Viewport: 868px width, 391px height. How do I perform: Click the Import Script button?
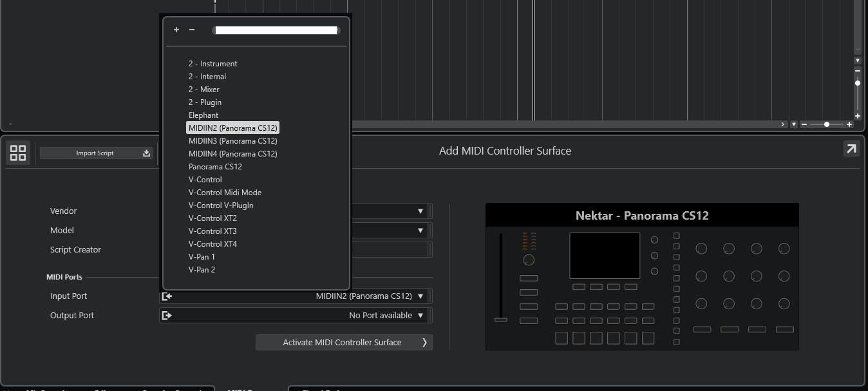[x=97, y=153]
